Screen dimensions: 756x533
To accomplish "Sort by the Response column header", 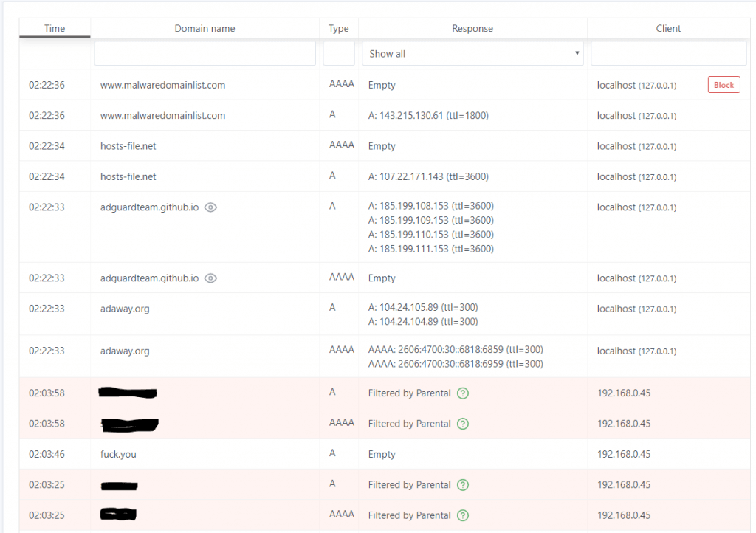I will point(472,29).
